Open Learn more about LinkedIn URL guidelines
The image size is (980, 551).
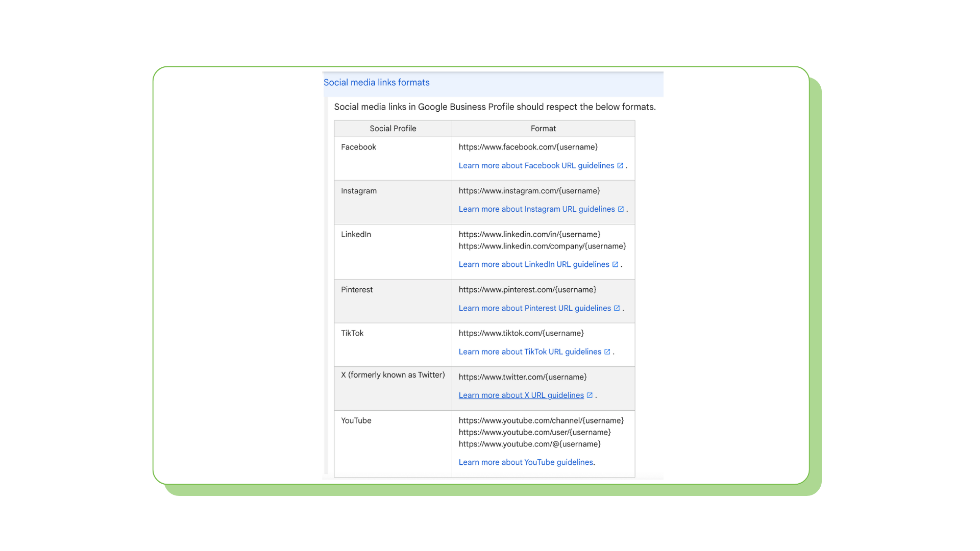coord(534,264)
